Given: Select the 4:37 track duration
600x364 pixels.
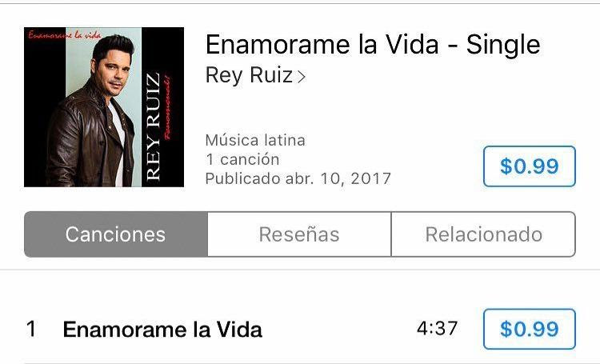Looking at the screenshot, I should pyautogui.click(x=437, y=329).
